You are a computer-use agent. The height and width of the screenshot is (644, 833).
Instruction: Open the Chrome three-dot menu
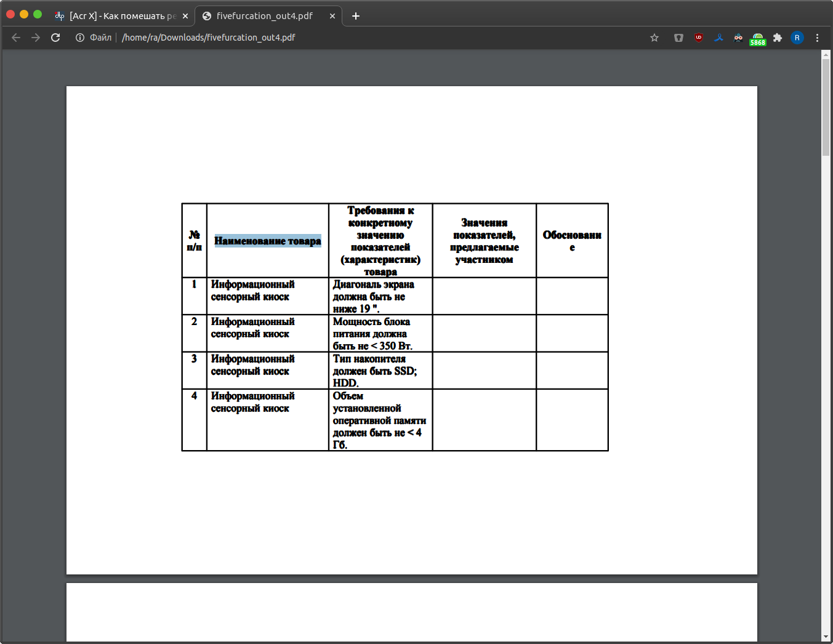817,38
